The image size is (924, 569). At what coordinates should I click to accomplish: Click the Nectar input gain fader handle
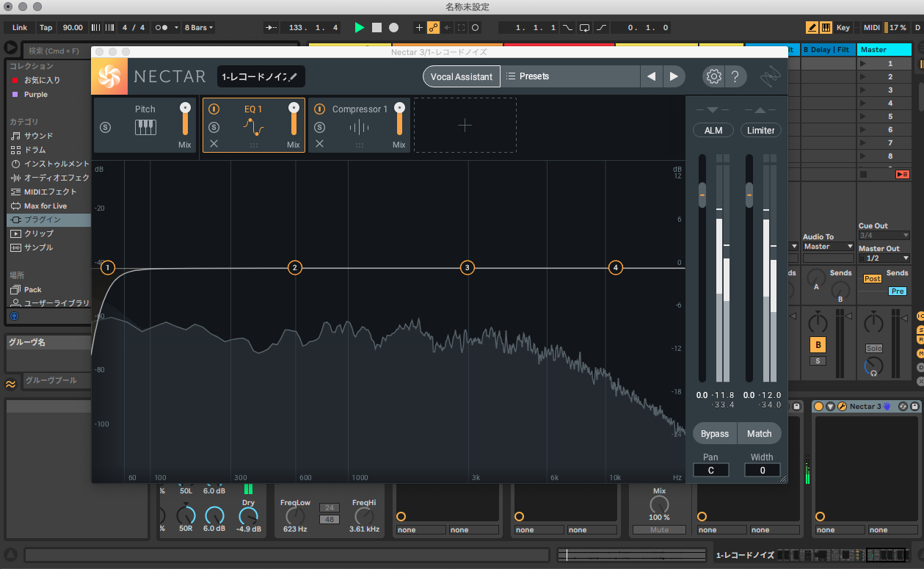pos(702,195)
